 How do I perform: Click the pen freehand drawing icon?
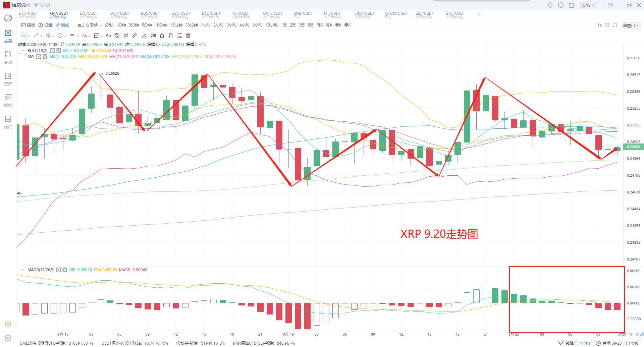click(x=144, y=36)
